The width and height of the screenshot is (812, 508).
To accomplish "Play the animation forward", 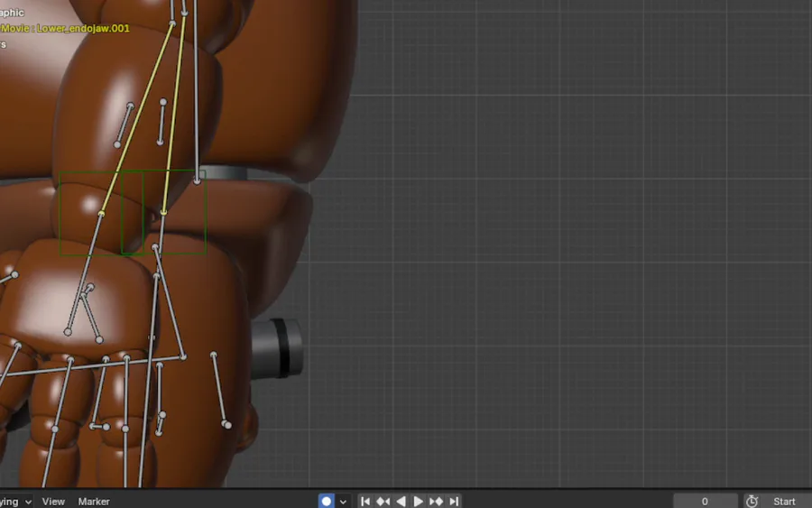I will click(x=418, y=501).
